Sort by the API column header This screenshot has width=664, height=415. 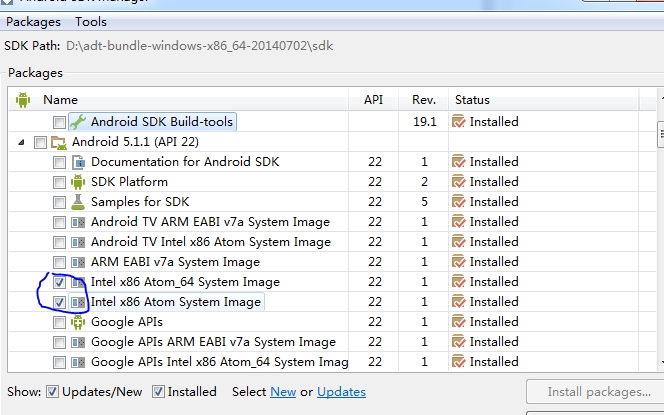(x=373, y=100)
